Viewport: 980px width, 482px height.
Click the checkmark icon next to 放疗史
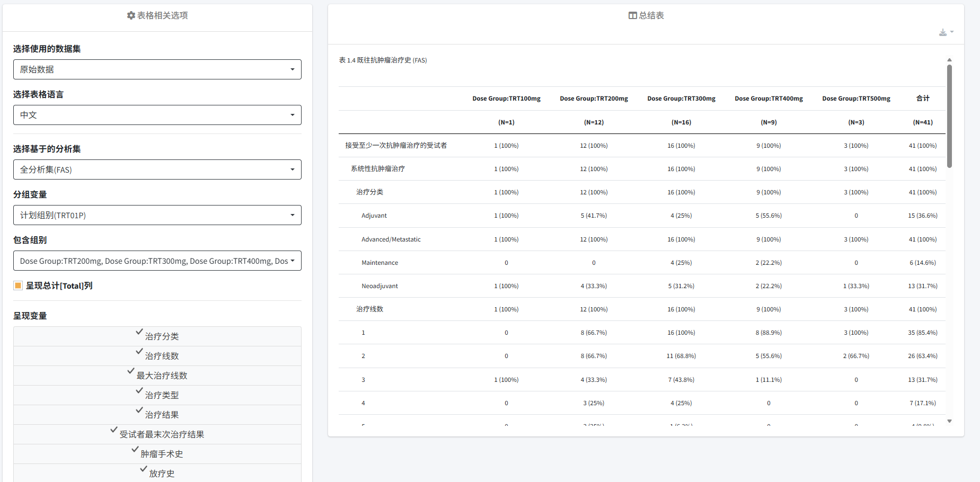coord(144,469)
